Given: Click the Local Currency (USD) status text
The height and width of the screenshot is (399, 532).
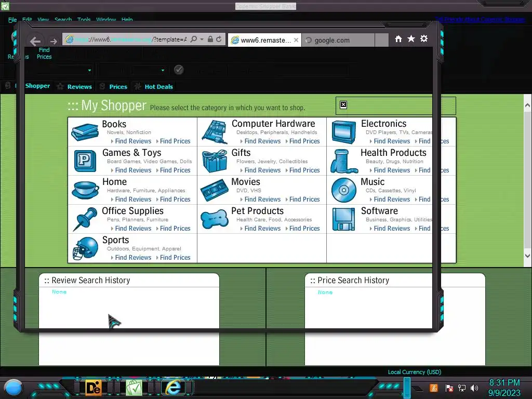Looking at the screenshot, I should [414, 372].
